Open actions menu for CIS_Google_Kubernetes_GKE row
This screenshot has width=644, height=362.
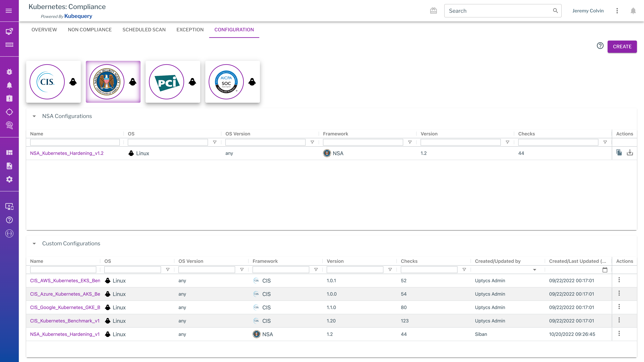pyautogui.click(x=619, y=307)
